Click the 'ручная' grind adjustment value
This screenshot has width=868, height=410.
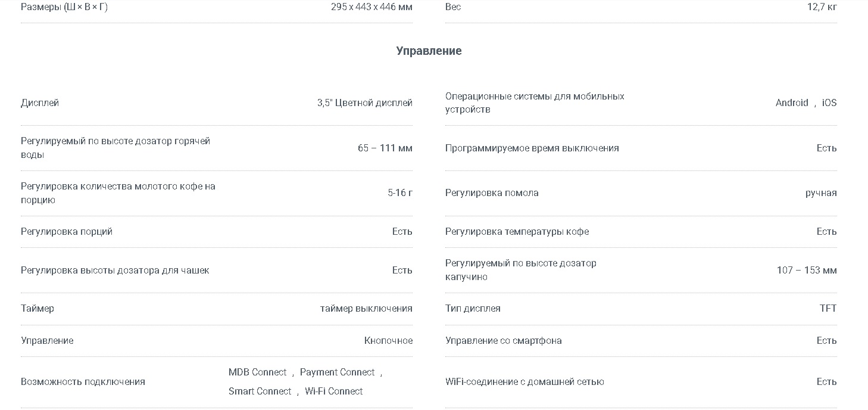tap(821, 193)
